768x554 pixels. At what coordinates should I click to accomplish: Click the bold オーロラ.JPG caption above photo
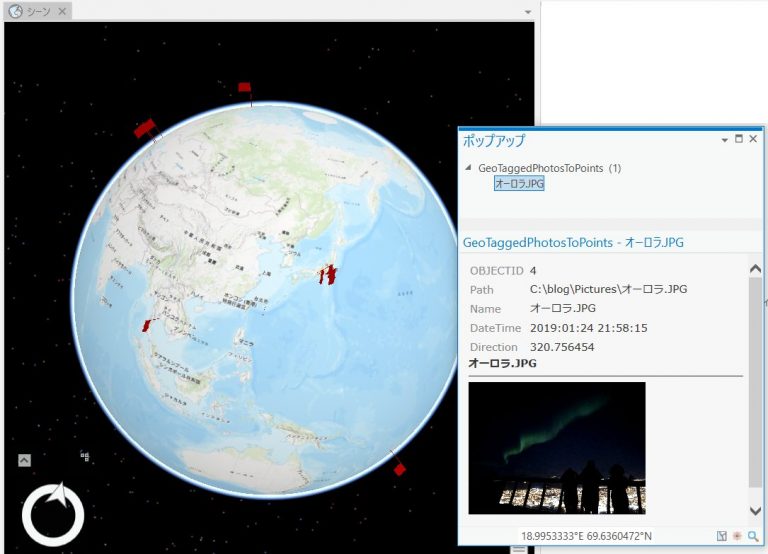[503, 363]
